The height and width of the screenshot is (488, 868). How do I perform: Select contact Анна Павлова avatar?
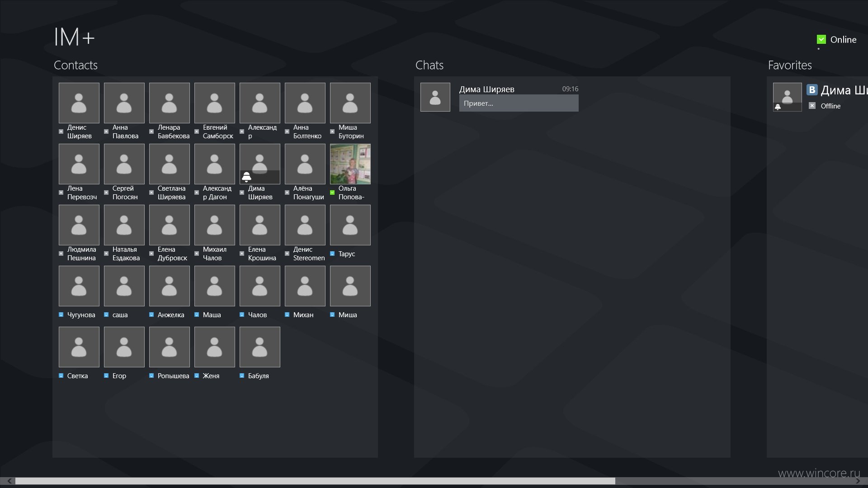[124, 103]
